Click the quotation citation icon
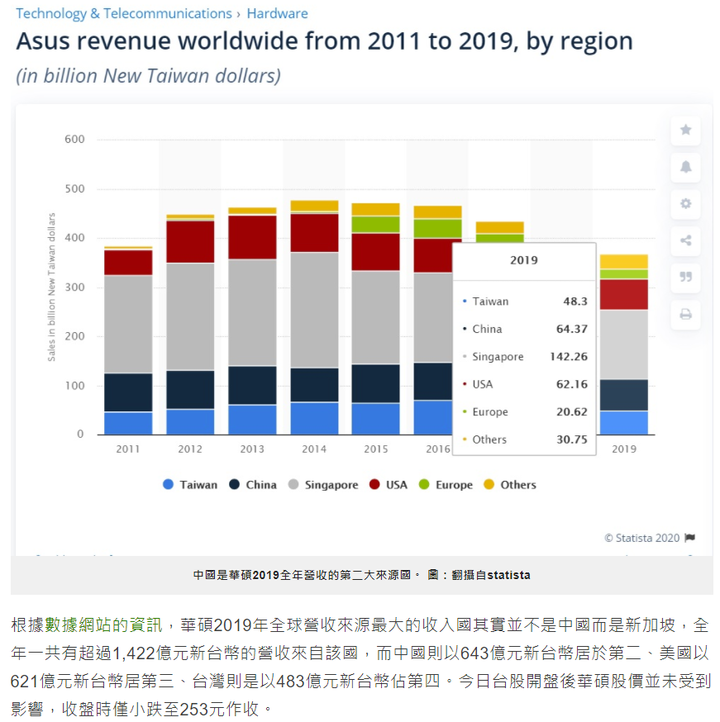 point(685,277)
